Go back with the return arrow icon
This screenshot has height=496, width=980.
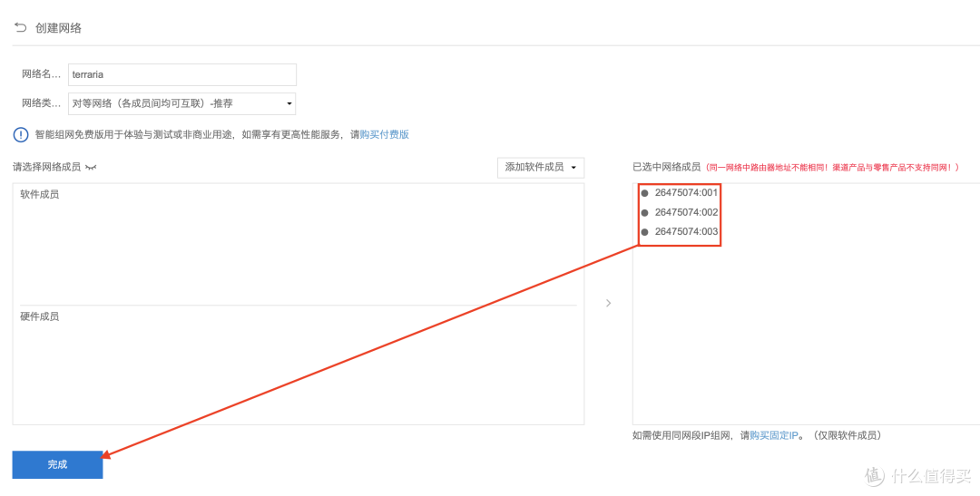click(x=21, y=27)
